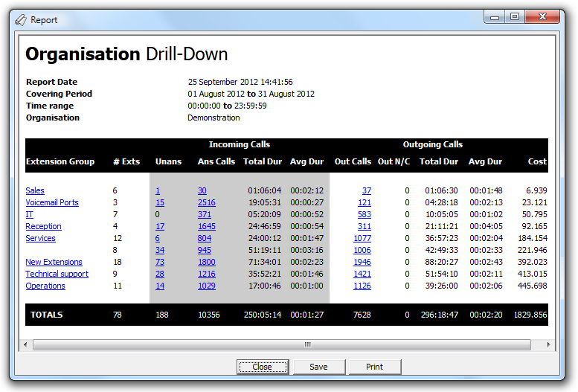This screenshot has height=392, width=578.
Task: Open the Services group link
Action: pos(41,238)
